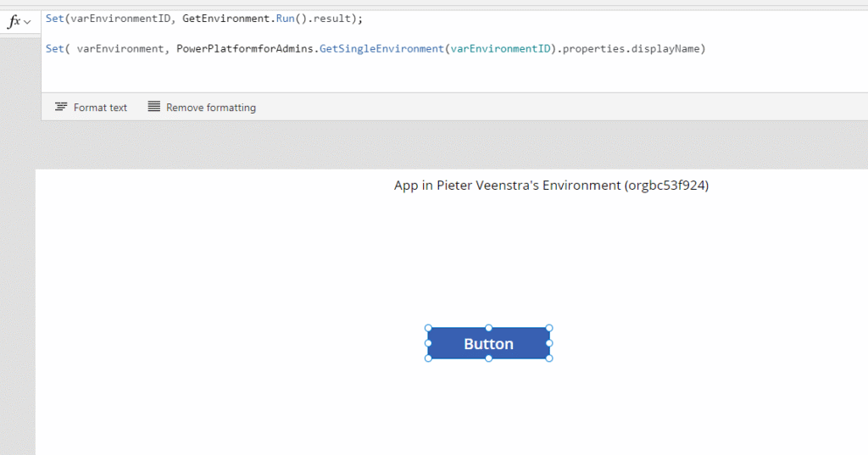Viewport: 868px width, 455px height.
Task: Click the fx function icon
Action: (14, 21)
